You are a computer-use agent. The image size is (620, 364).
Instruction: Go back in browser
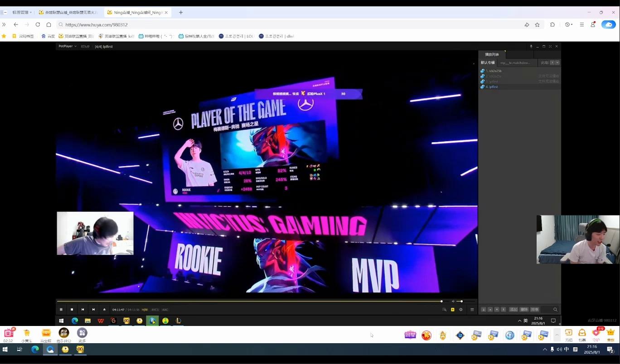coord(16,24)
